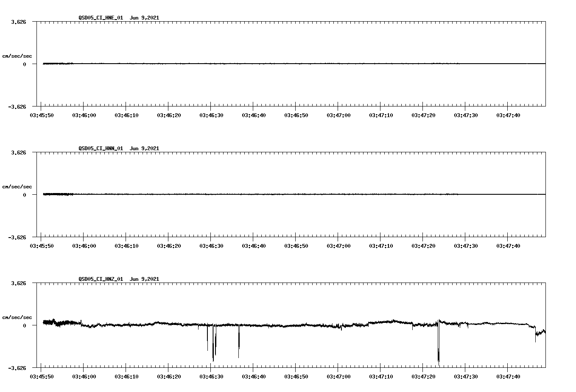Screen dimensions: 576x392
Task: Click the 03:46:30 time label under HNZ plot
Action: (211, 376)
